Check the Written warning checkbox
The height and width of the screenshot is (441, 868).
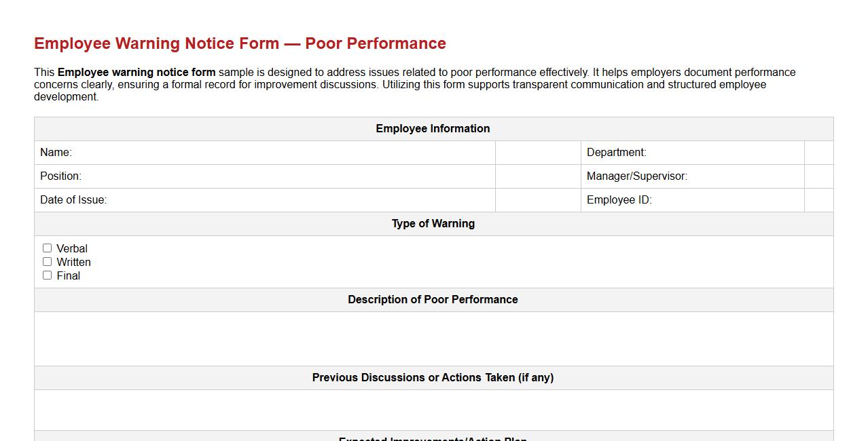point(47,261)
